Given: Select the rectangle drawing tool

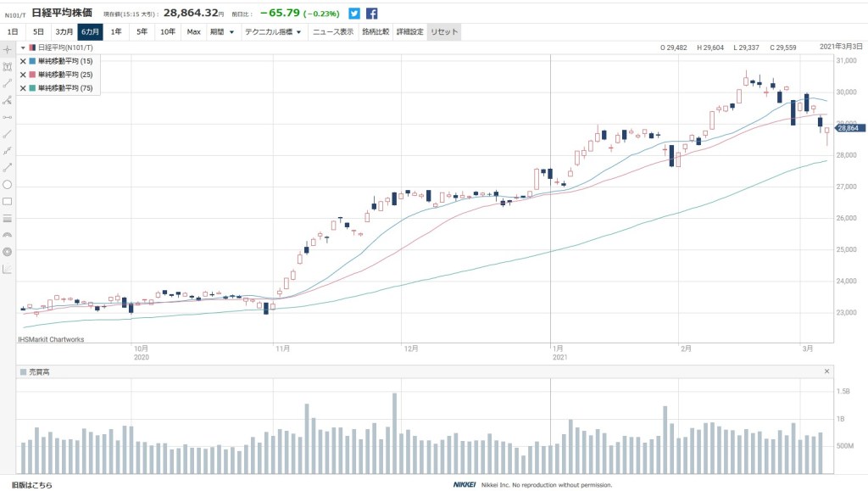Looking at the screenshot, I should [8, 201].
